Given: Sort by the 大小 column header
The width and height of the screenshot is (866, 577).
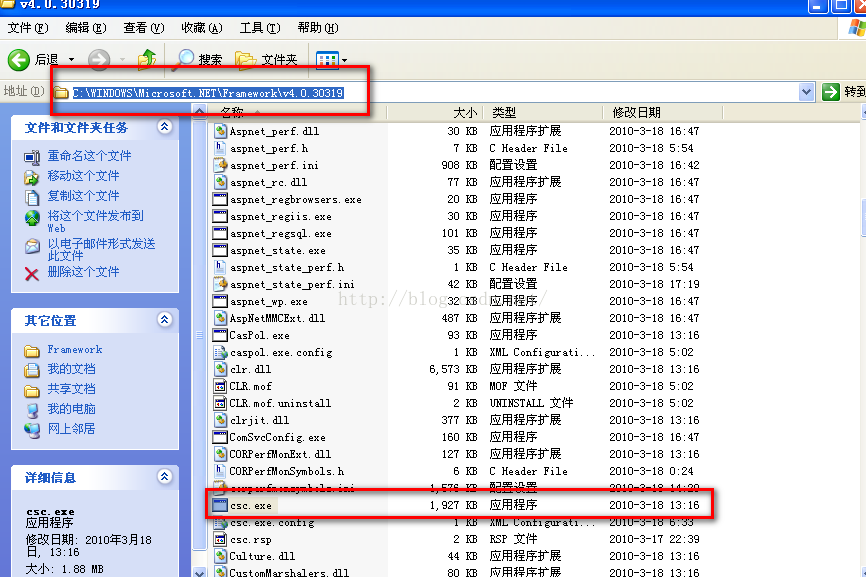Looking at the screenshot, I should (x=435, y=113).
